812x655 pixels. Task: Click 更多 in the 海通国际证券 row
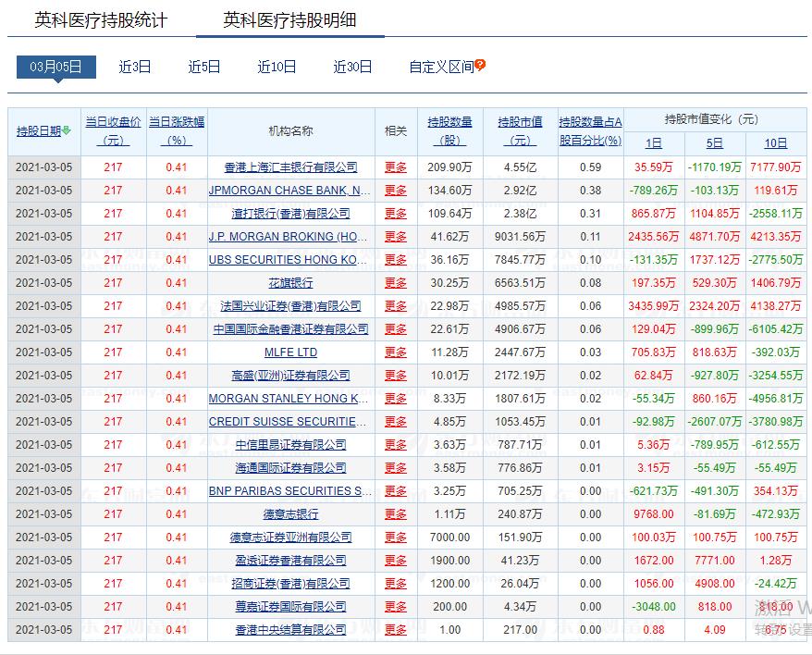point(396,468)
